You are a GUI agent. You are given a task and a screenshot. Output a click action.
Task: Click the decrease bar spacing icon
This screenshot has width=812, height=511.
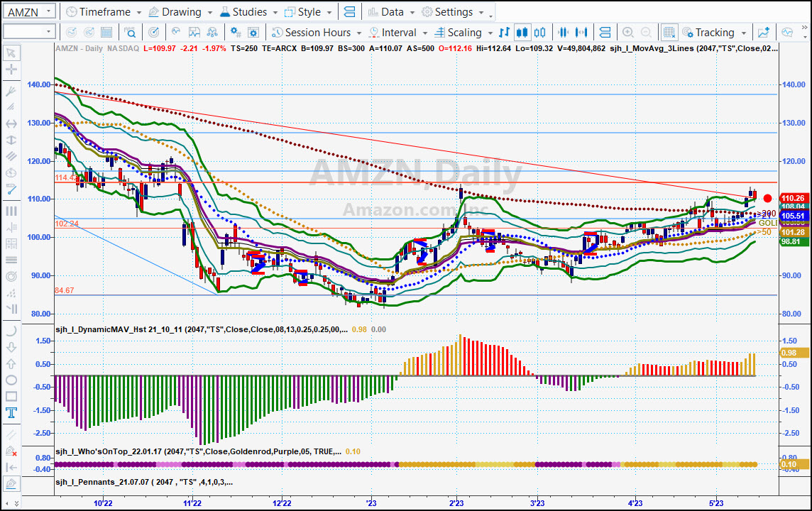(x=564, y=33)
